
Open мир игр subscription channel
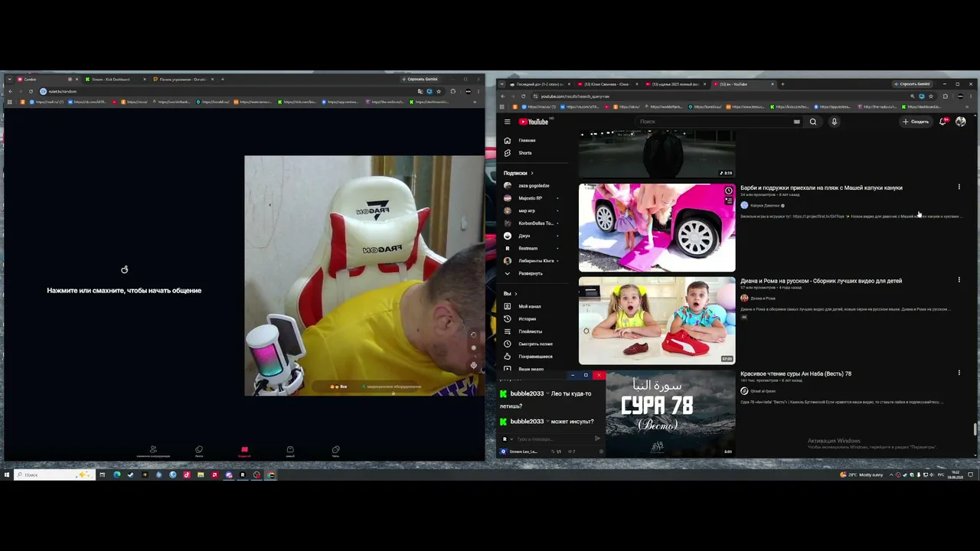coord(532,210)
